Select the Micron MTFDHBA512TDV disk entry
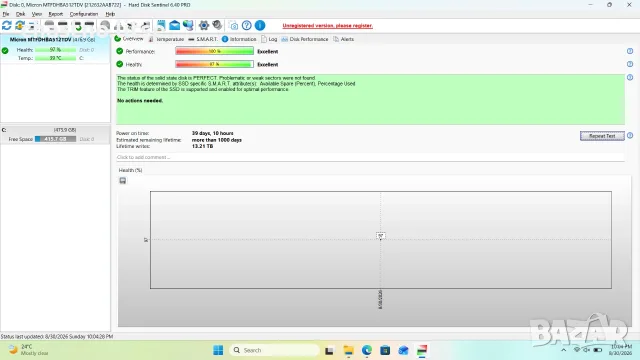 point(55,49)
